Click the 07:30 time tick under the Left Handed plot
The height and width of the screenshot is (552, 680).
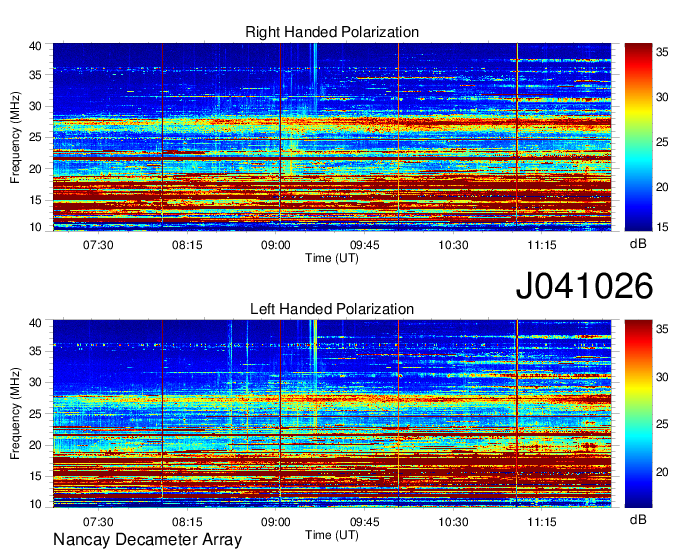[x=98, y=522]
